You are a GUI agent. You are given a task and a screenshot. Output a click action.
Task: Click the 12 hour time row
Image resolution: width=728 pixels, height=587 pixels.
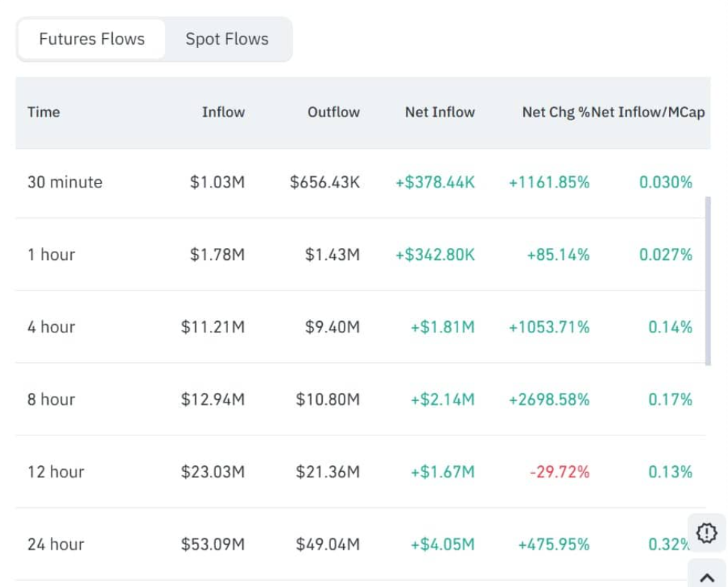56,472
